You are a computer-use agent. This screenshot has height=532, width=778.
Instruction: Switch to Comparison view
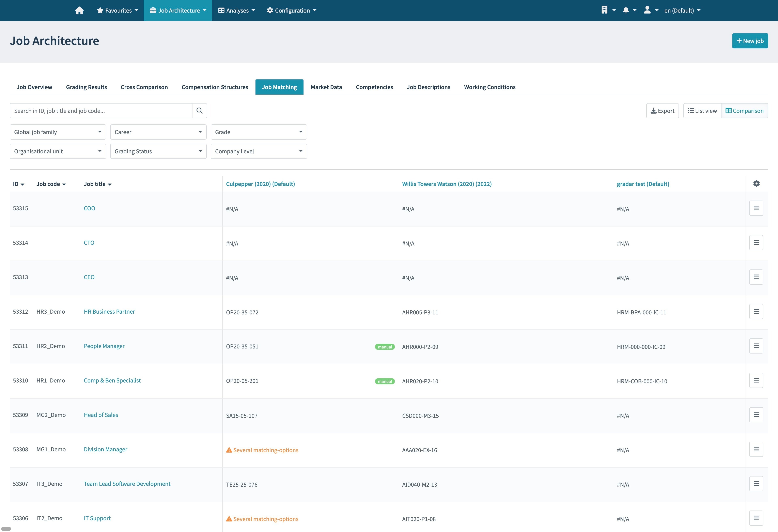coord(745,110)
